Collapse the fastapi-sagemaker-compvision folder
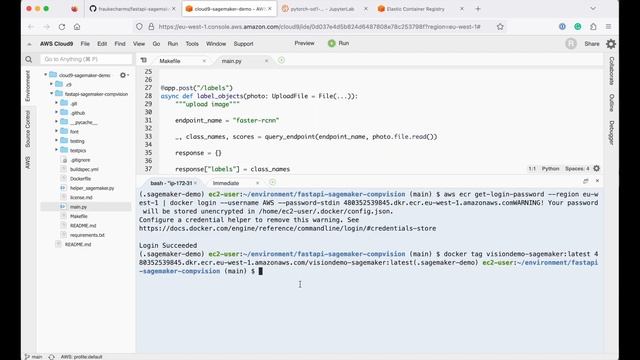This screenshot has height=360, width=640. point(51,93)
